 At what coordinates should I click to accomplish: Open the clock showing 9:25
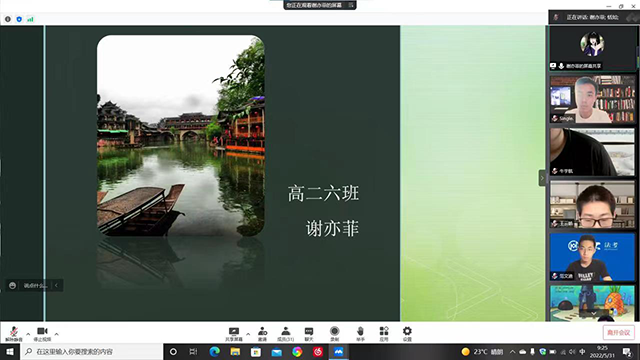pos(602,351)
